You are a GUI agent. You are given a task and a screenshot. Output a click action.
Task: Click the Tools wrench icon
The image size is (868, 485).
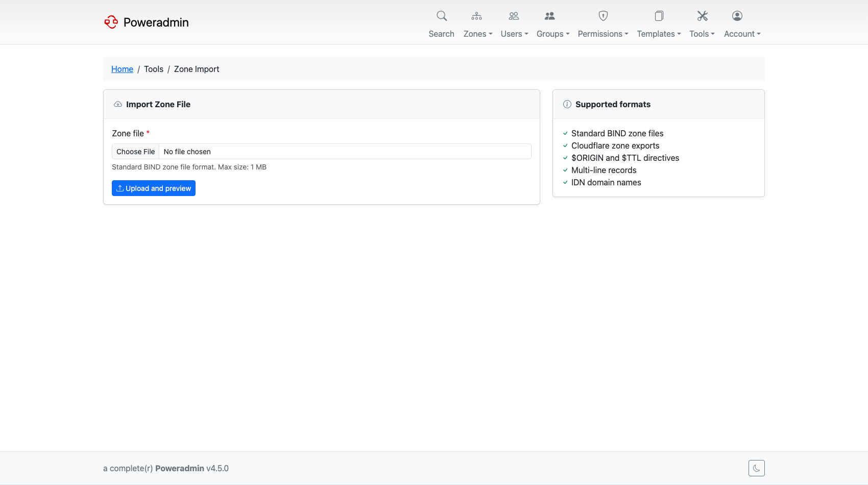pos(703,16)
